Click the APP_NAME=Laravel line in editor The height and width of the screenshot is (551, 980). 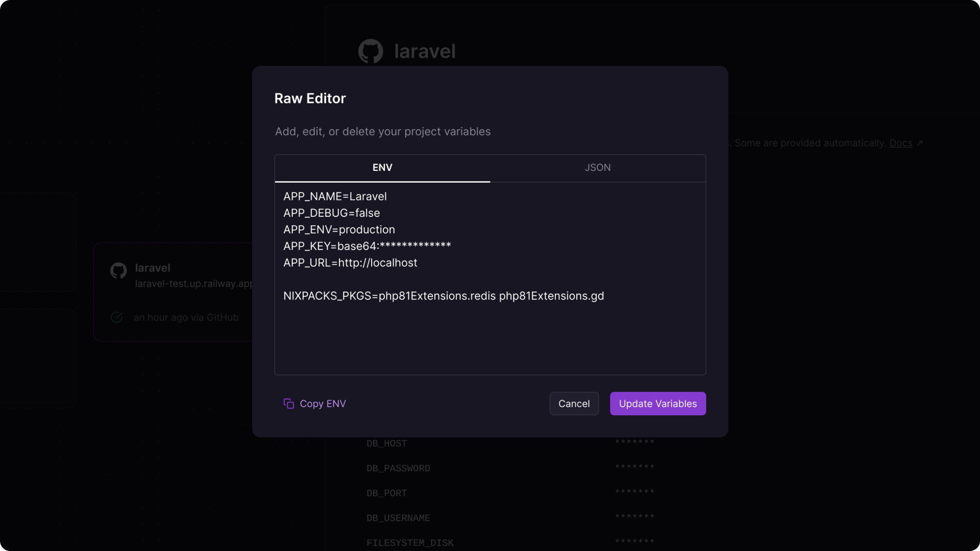click(335, 196)
